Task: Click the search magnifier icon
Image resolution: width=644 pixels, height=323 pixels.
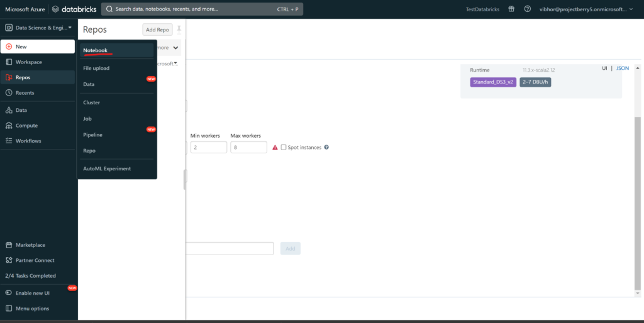Action: pos(109,9)
